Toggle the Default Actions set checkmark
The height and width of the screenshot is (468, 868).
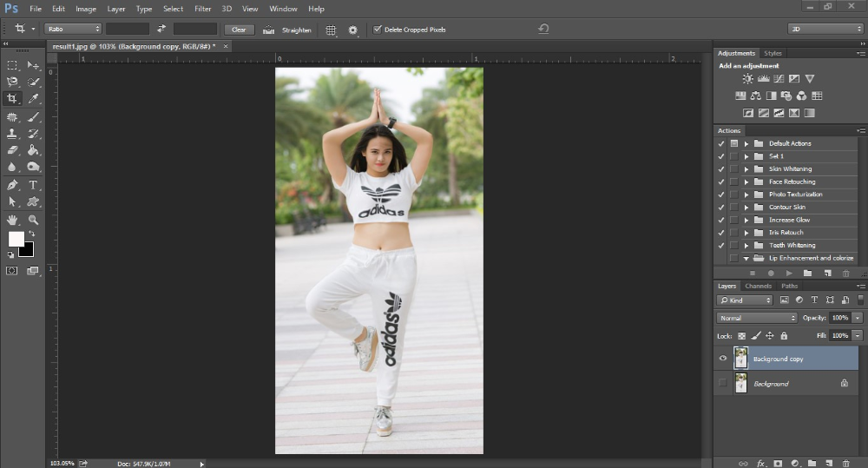tap(720, 143)
